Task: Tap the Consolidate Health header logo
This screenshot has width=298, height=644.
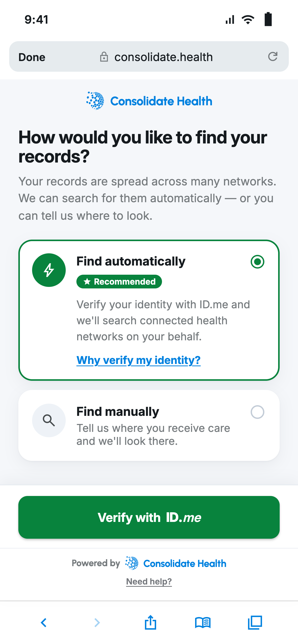Action: pyautogui.click(x=149, y=101)
